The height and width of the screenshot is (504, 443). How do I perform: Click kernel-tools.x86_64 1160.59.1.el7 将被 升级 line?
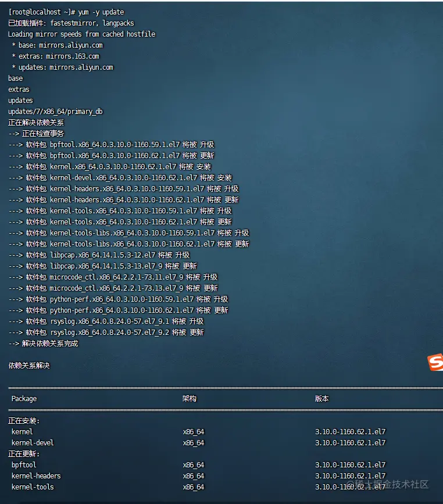(x=120, y=211)
